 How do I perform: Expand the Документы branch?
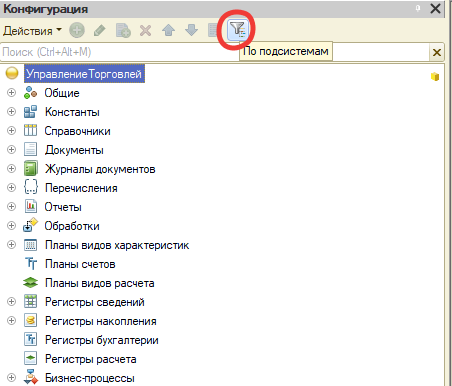[11, 149]
